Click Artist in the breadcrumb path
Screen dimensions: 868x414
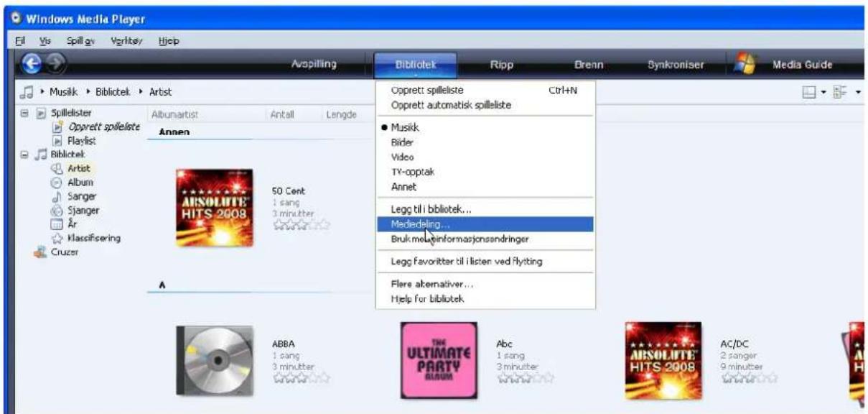pos(159,92)
